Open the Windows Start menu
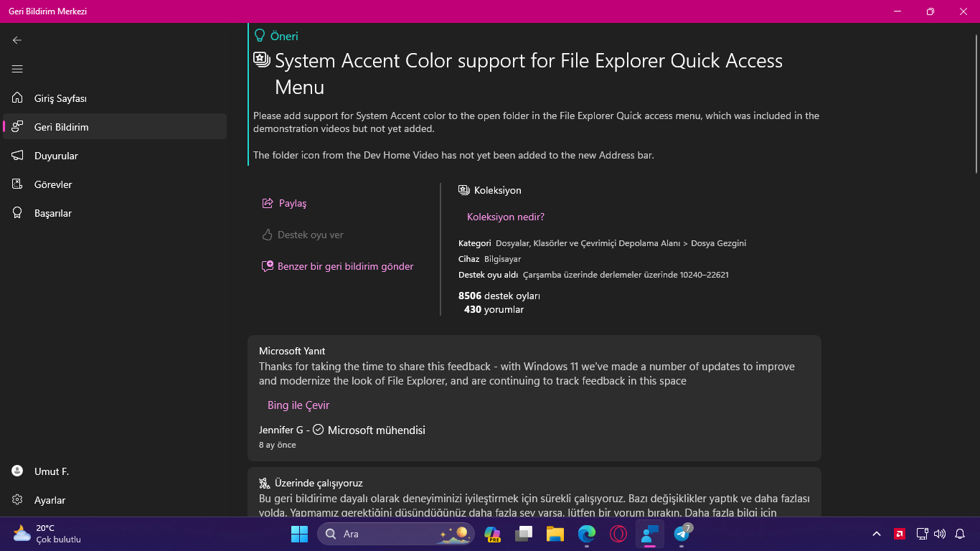Screen dimensions: 980x551 (x=299, y=534)
